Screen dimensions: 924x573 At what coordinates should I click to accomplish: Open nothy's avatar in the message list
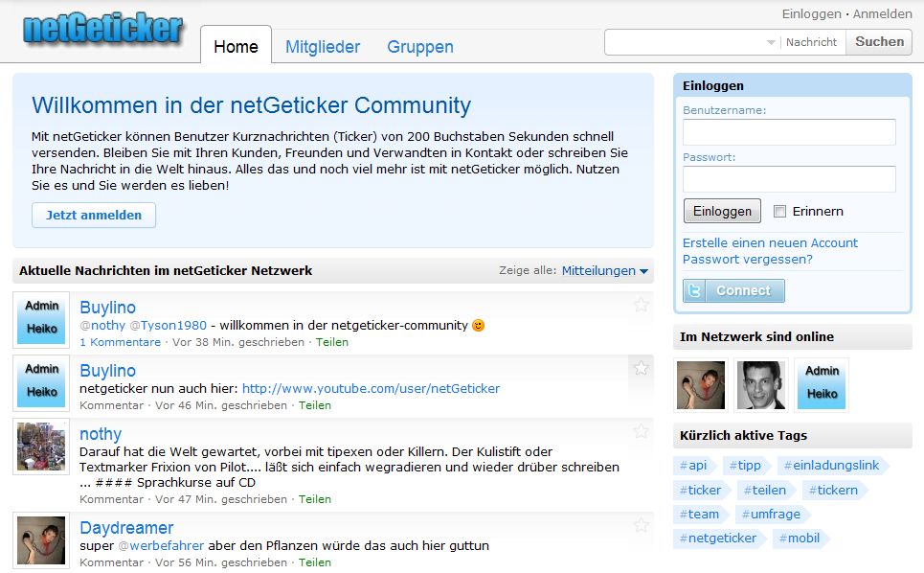41,446
